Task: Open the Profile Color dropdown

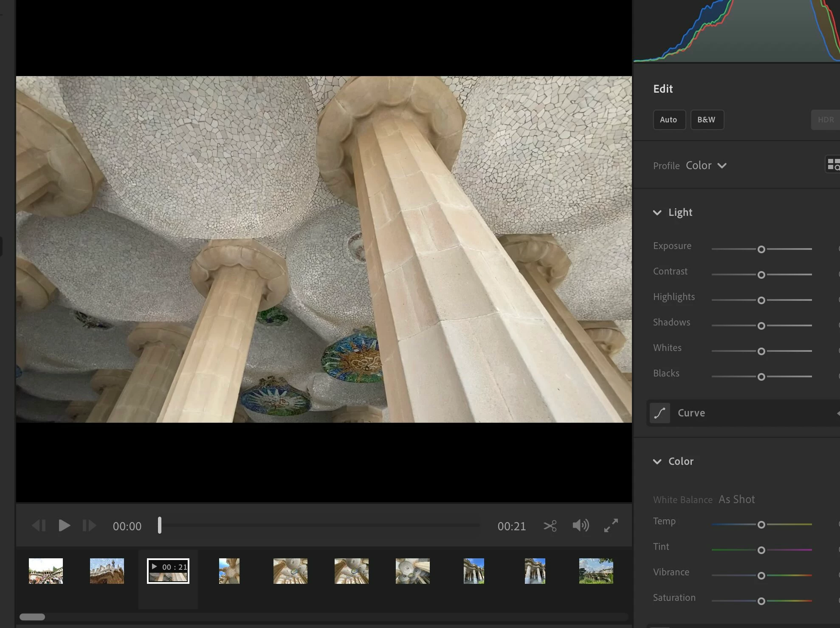Action: point(706,166)
